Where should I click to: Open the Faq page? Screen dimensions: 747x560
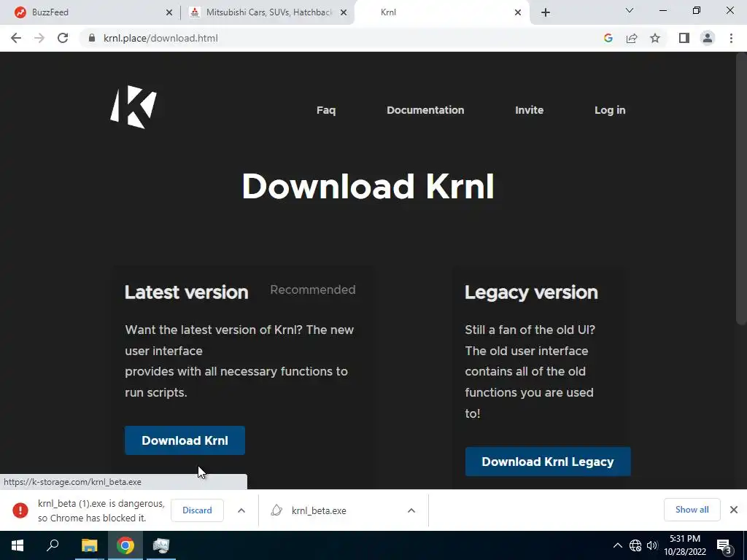coord(326,110)
